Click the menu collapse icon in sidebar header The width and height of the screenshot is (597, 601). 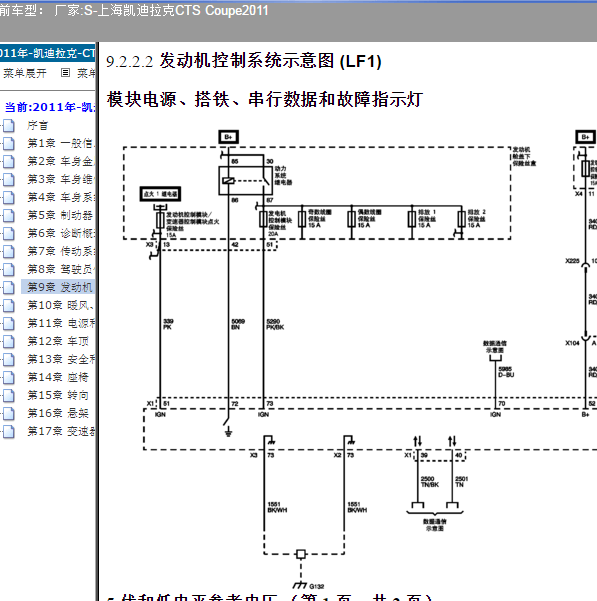(x=66, y=72)
